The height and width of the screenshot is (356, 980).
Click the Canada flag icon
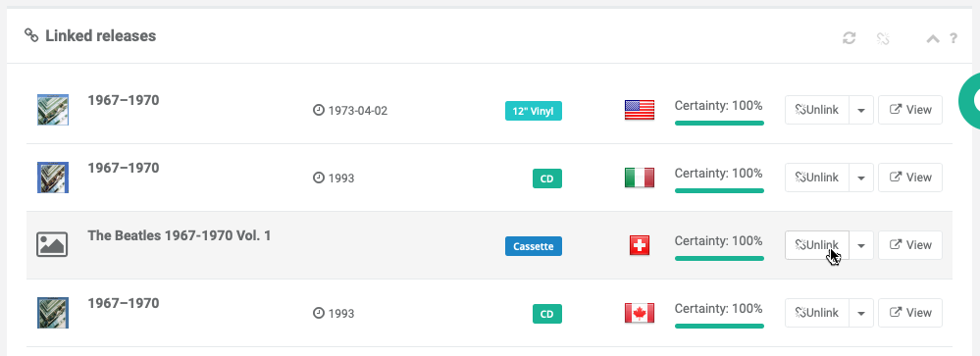(640, 313)
